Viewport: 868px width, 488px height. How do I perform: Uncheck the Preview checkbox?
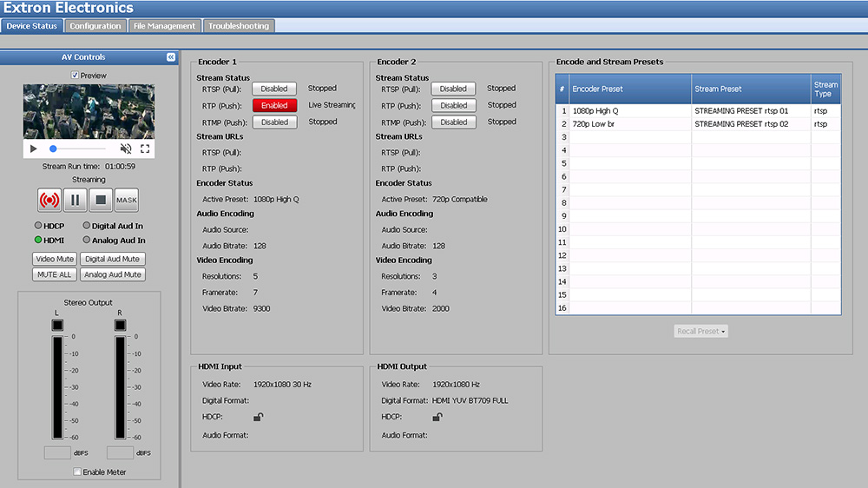pyautogui.click(x=76, y=76)
